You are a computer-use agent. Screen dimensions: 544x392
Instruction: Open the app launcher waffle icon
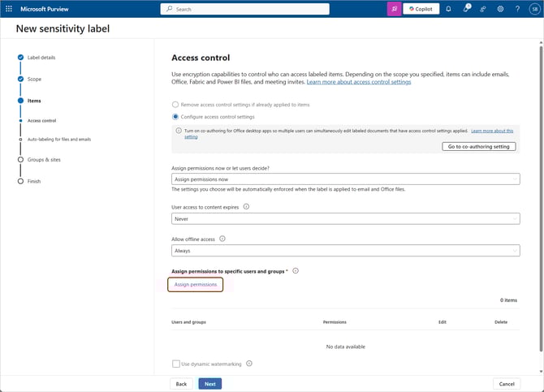[10, 9]
